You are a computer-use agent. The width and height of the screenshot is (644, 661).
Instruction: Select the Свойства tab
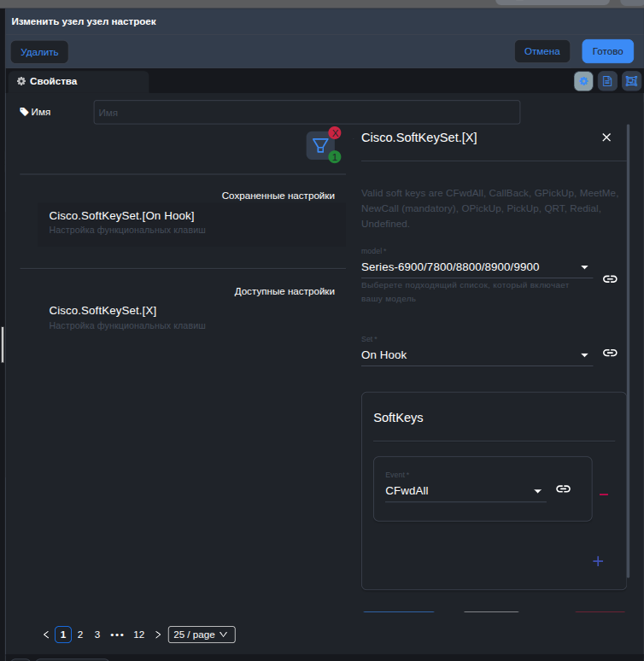[x=53, y=81]
